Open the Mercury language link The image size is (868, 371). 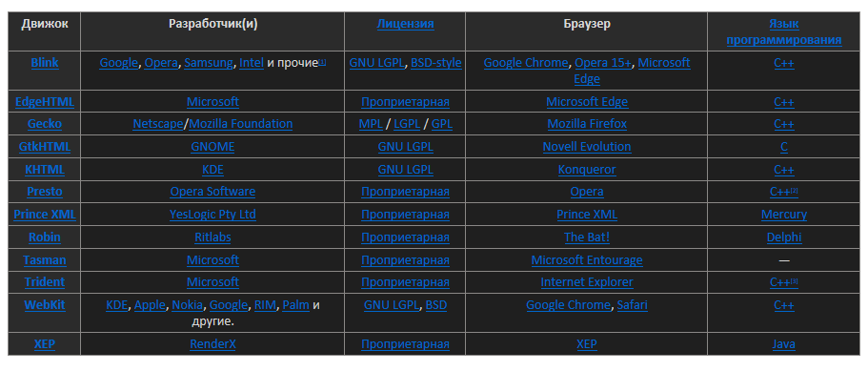[x=784, y=215]
